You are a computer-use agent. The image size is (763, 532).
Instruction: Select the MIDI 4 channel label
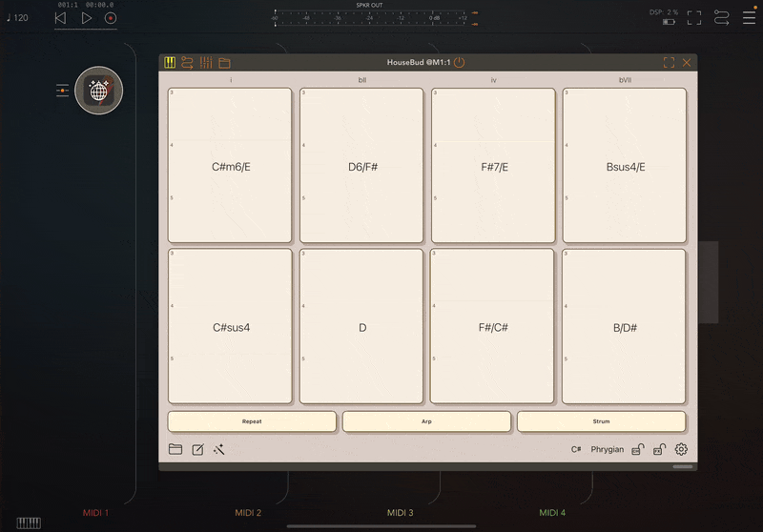click(552, 513)
